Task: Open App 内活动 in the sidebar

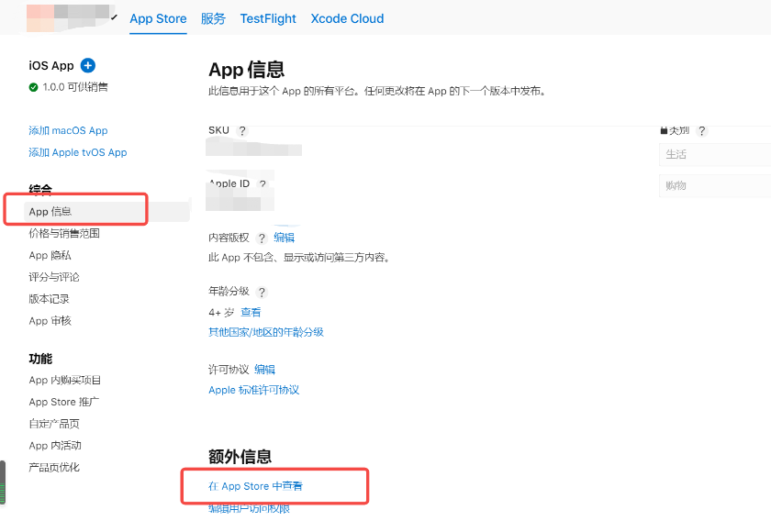Action: pyautogui.click(x=54, y=446)
